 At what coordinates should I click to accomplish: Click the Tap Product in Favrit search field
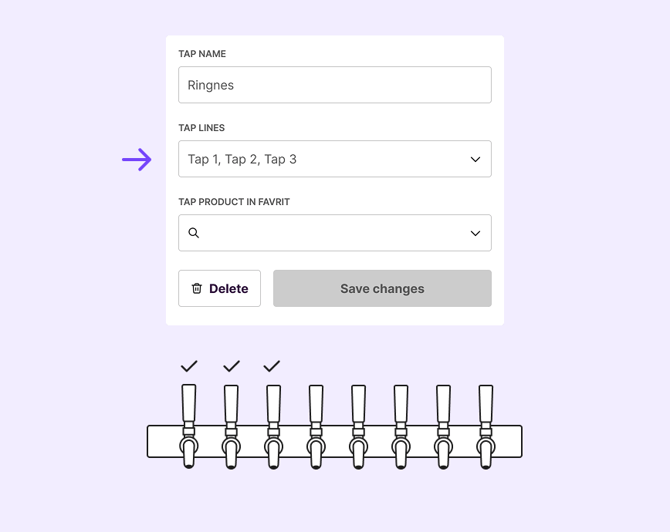point(335,233)
